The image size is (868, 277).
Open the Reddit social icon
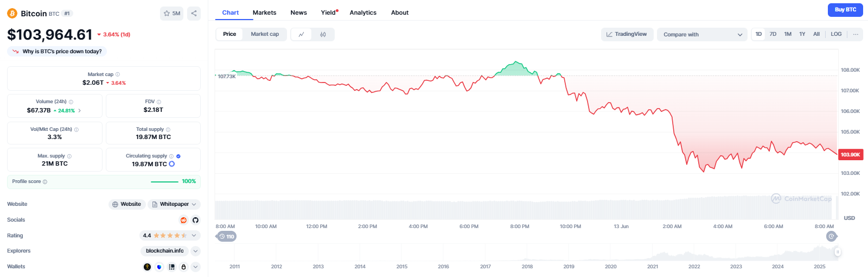tap(183, 220)
